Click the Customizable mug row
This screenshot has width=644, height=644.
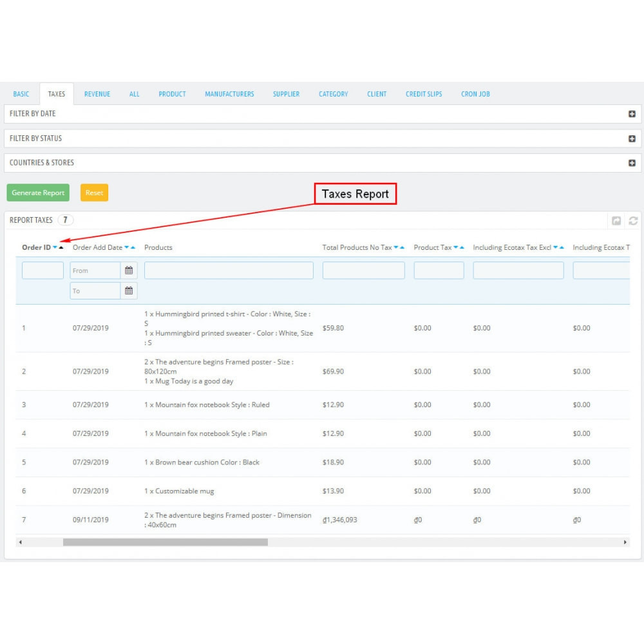pyautogui.click(x=323, y=491)
